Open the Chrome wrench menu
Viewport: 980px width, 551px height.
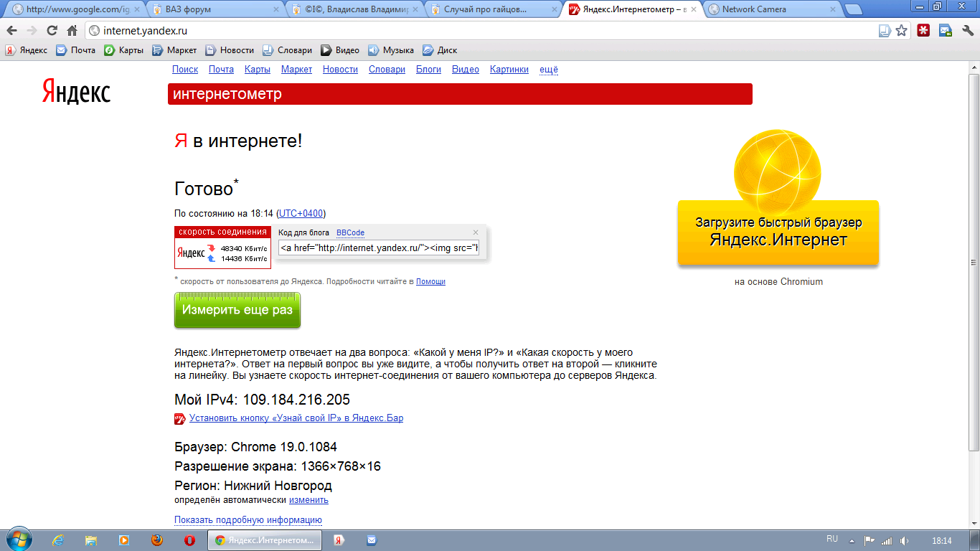(x=966, y=31)
